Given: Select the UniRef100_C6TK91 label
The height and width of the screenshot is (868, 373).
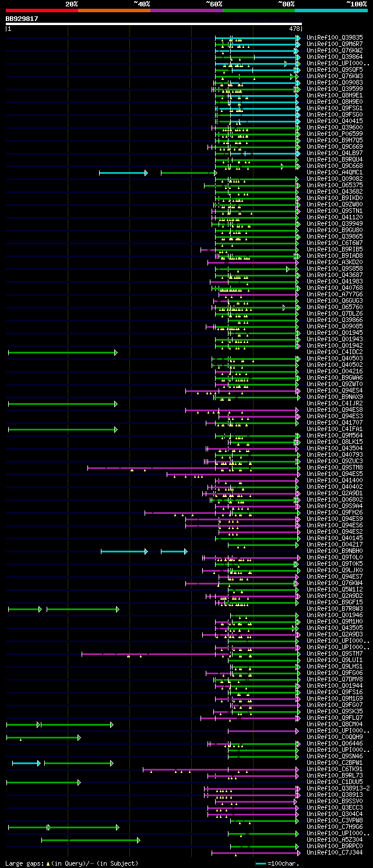Looking at the screenshot, I should pyautogui.click(x=335, y=769).
